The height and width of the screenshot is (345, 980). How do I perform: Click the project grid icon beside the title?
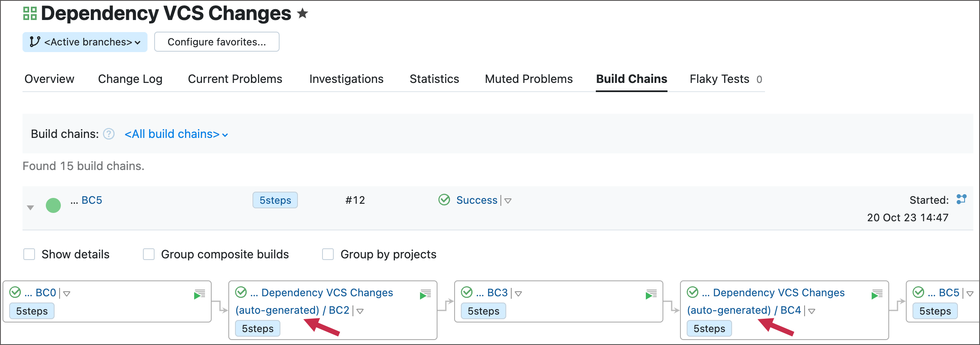point(30,13)
